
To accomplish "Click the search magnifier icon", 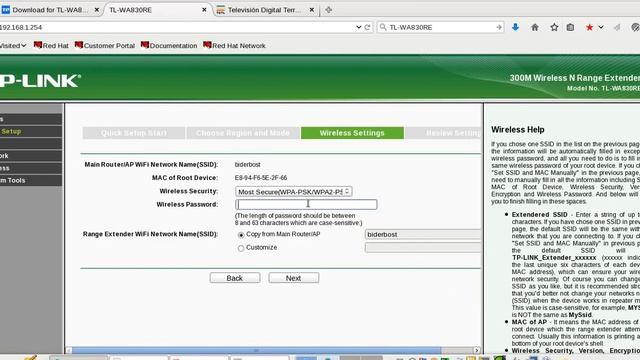I will pyautogui.click(x=383, y=27).
